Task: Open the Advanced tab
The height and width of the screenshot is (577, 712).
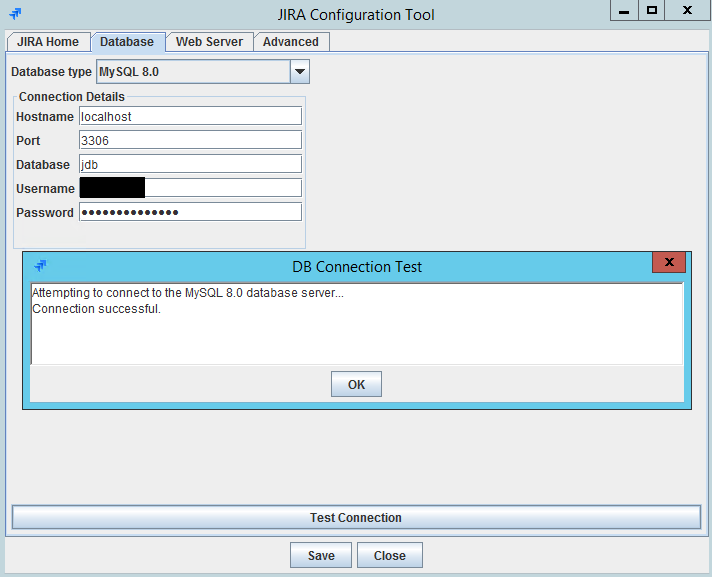Action: (x=291, y=42)
